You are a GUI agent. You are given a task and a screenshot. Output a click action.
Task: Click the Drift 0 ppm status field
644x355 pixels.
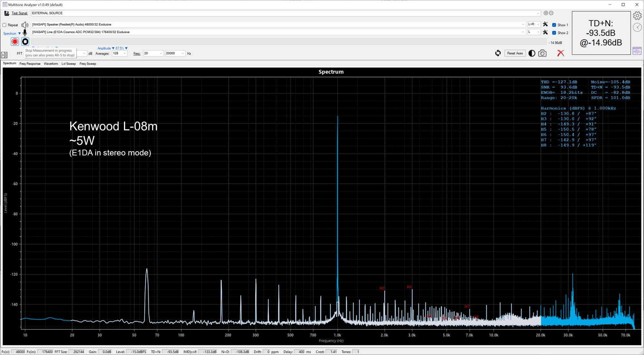266,352
